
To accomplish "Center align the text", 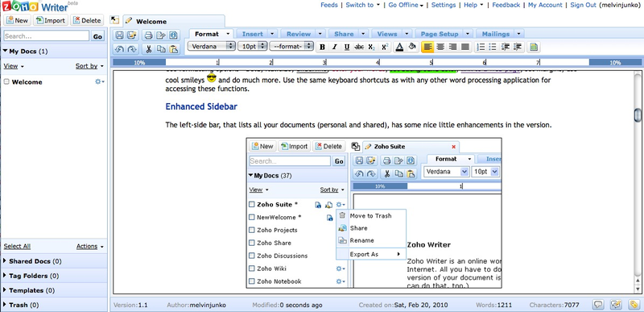I will tap(440, 47).
